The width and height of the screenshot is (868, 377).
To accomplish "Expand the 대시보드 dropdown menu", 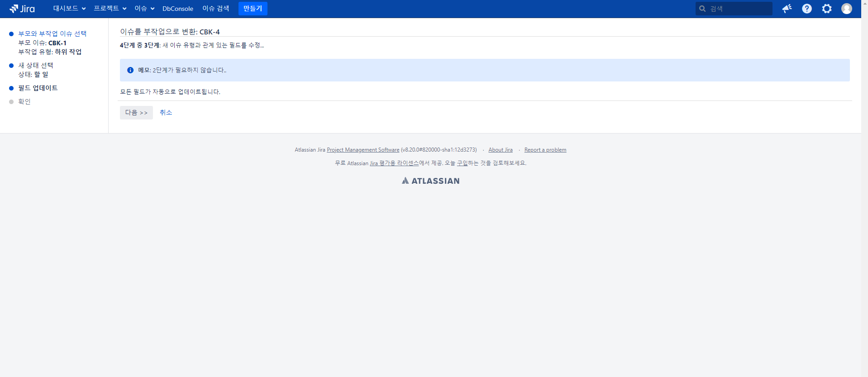I will 69,9.
